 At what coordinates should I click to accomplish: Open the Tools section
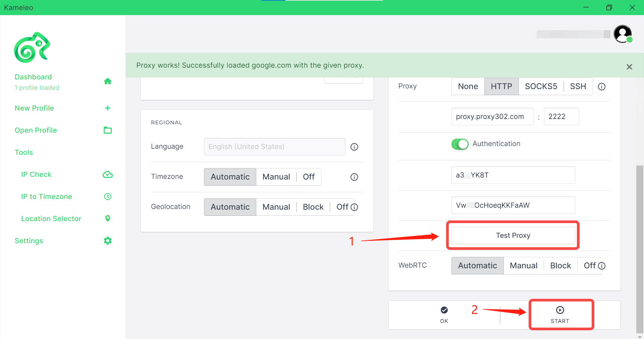pos(24,152)
